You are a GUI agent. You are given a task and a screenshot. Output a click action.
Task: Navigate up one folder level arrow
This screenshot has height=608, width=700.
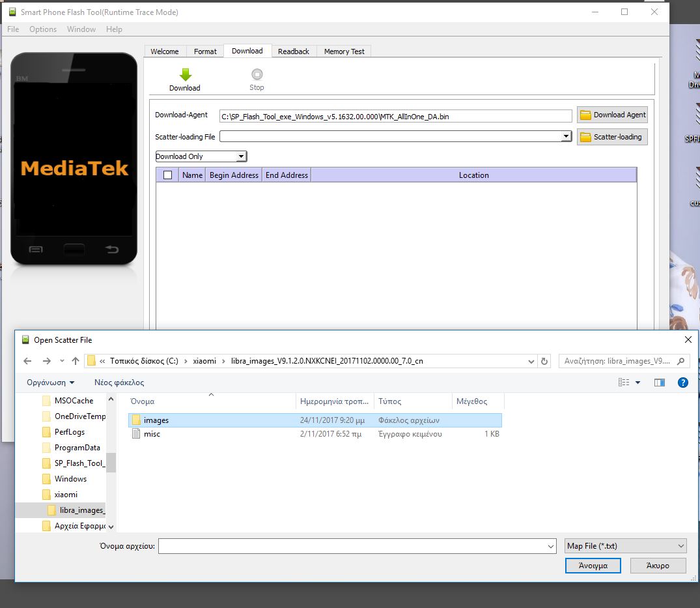[x=76, y=361]
